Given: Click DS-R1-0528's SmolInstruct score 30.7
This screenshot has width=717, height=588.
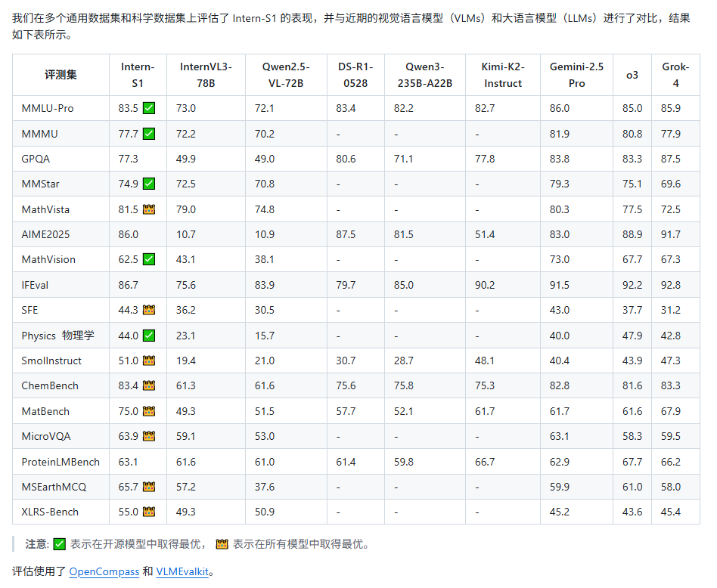Looking at the screenshot, I should [346, 361].
